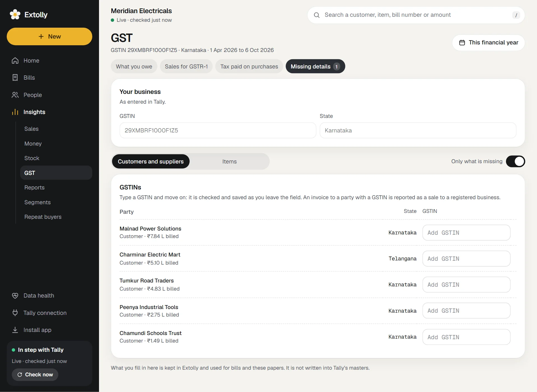Open the Bills section icon

tap(15, 78)
